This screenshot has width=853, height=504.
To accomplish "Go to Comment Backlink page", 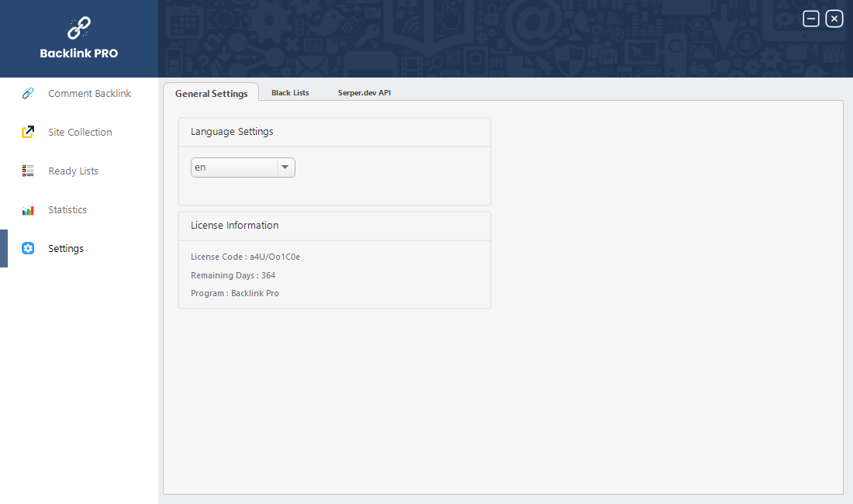I will [x=89, y=94].
